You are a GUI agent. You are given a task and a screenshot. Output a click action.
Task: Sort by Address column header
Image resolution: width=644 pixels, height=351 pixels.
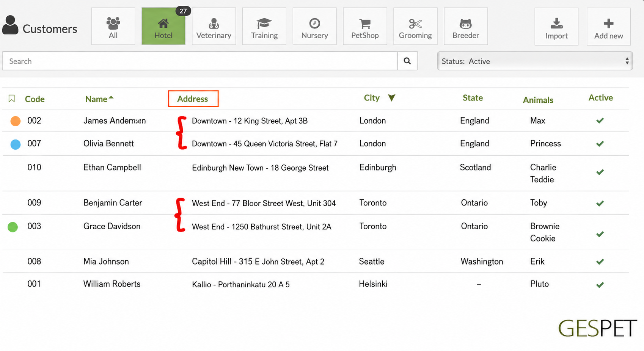point(193,99)
